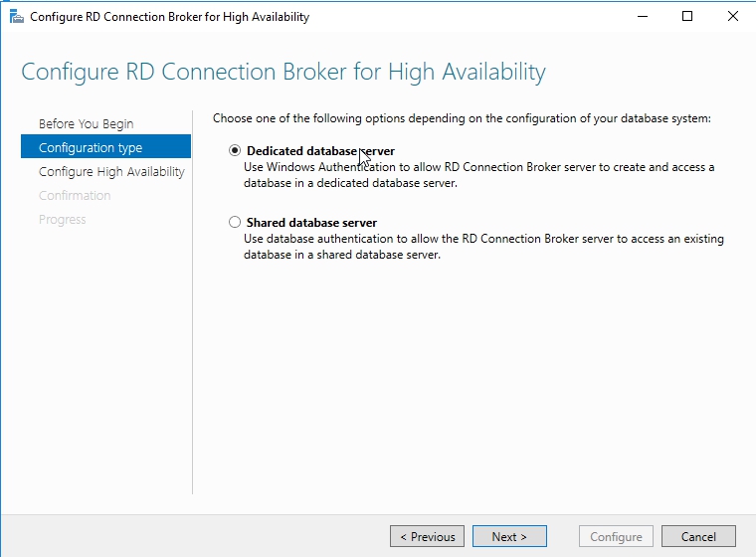
Task: Click the Use Windows Authentication description text
Action: click(479, 175)
